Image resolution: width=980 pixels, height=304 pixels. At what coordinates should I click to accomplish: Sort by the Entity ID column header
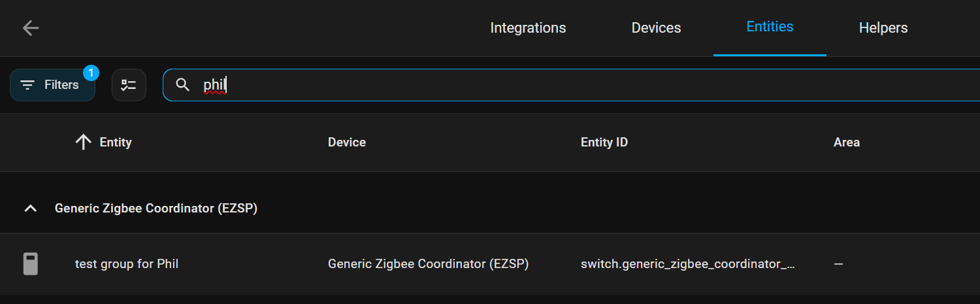coord(604,143)
